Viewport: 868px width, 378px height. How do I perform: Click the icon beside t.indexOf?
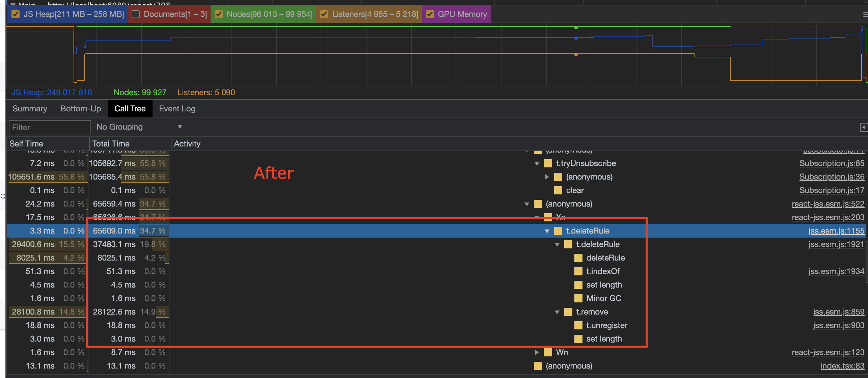click(578, 271)
